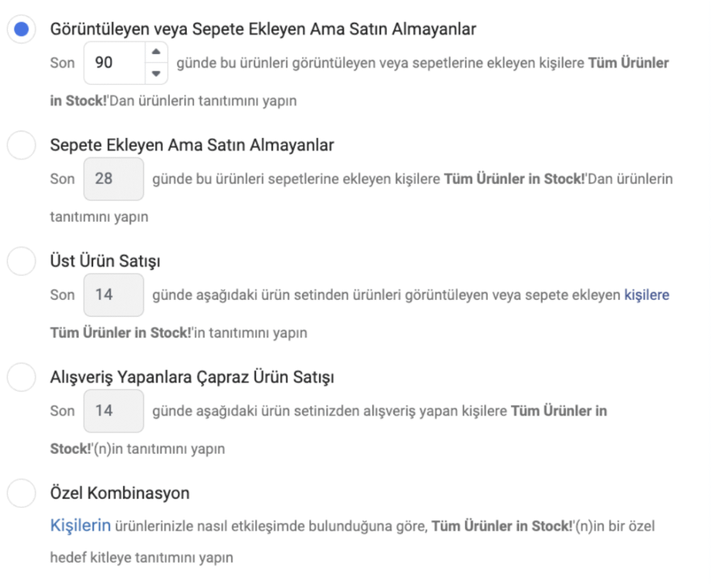Click the 14-day field under Üst Ürün Satışı
This screenshot has height=584, width=728.
114,294
